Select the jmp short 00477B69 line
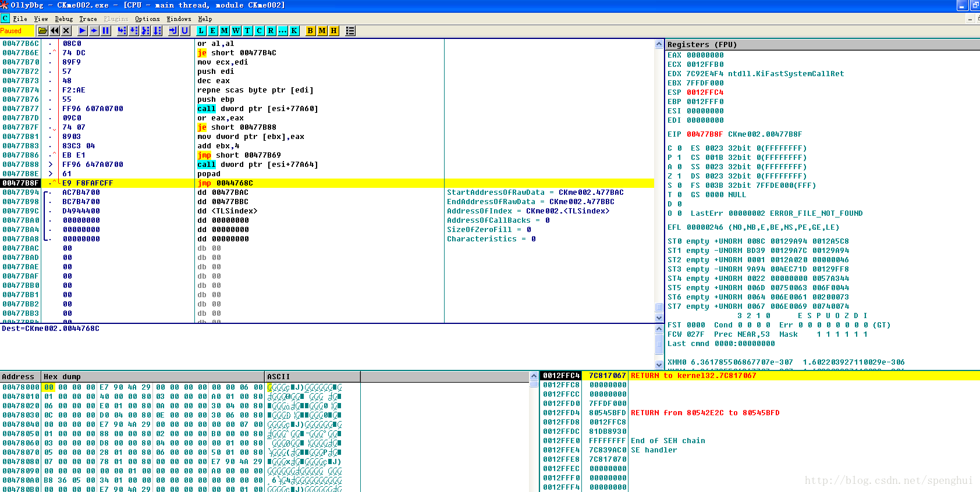980x492 pixels. click(x=327, y=155)
